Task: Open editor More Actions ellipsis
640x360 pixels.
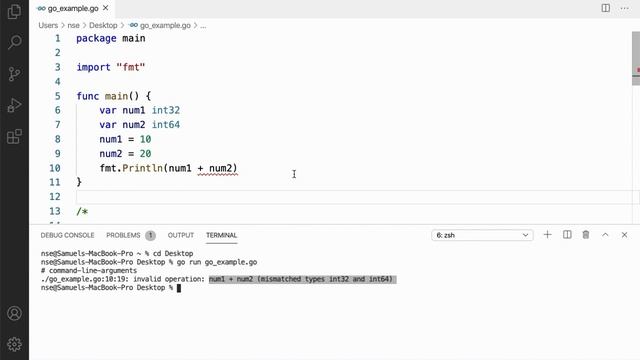Action: 624,8
